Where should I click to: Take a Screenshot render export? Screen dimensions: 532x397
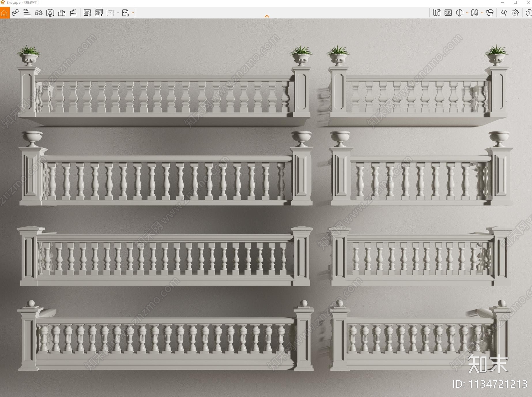pyautogui.click(x=87, y=13)
